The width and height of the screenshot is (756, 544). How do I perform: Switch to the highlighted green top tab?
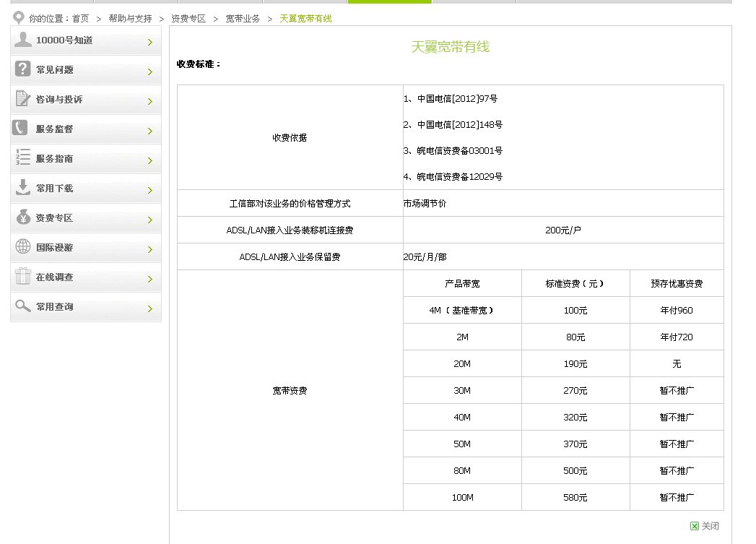coord(389,2)
